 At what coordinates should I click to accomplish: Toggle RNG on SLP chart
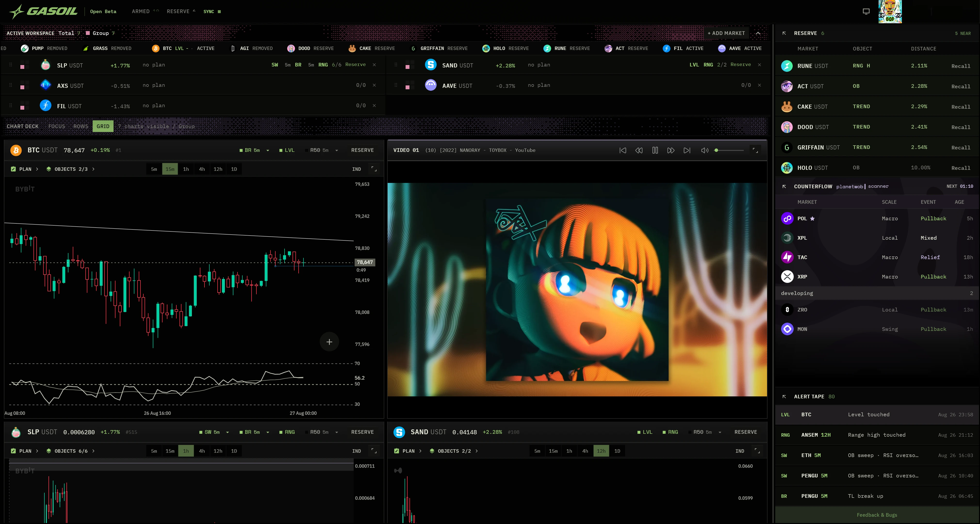pos(287,432)
